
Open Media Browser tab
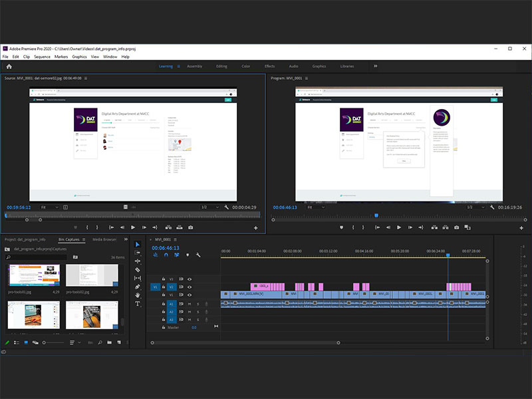pos(104,239)
